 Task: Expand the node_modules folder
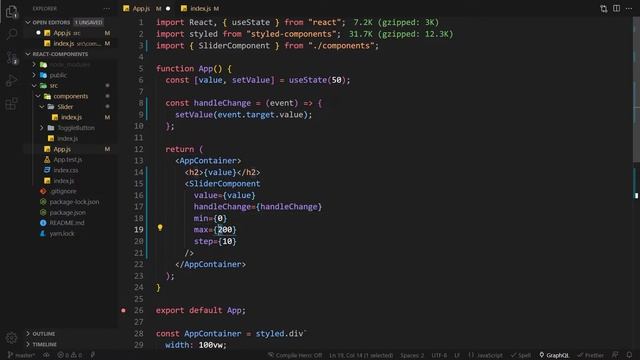[34, 64]
